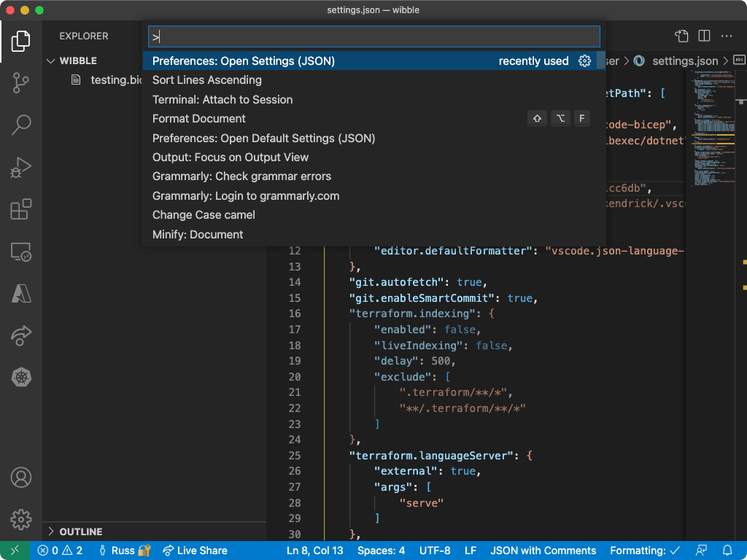Run Preferences: Open Default Settings (JSON)
Screen dimensions: 747x560
374,138
